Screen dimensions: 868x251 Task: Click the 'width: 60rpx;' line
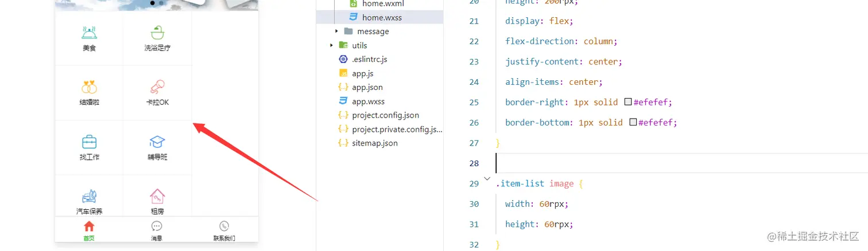coord(537,204)
